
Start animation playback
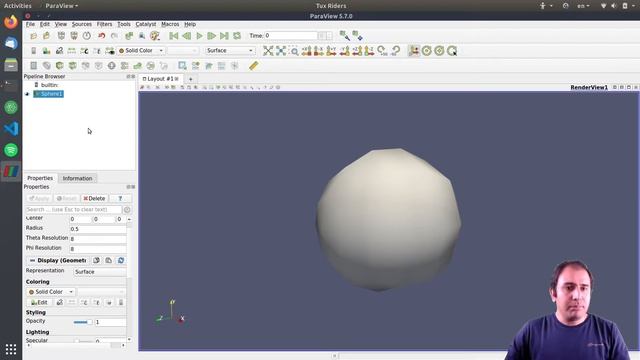(x=199, y=36)
